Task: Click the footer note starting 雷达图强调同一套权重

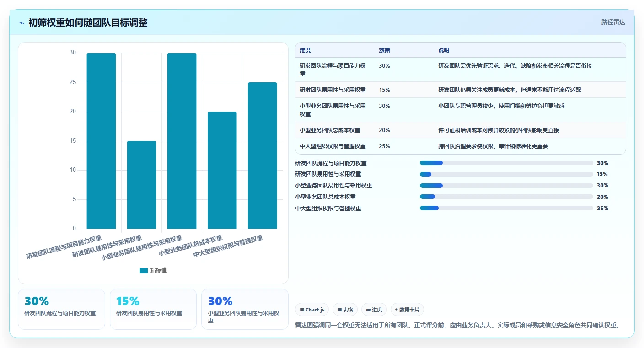Action: click(x=458, y=326)
